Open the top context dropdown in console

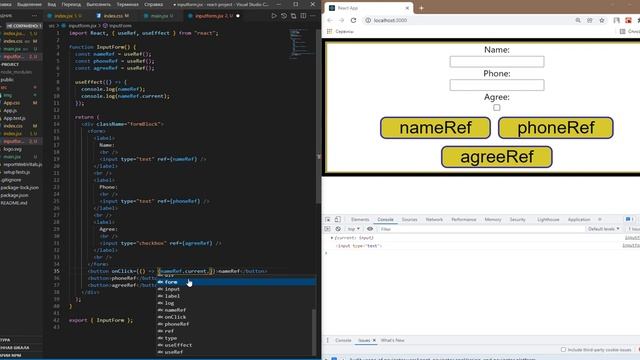click(353, 229)
